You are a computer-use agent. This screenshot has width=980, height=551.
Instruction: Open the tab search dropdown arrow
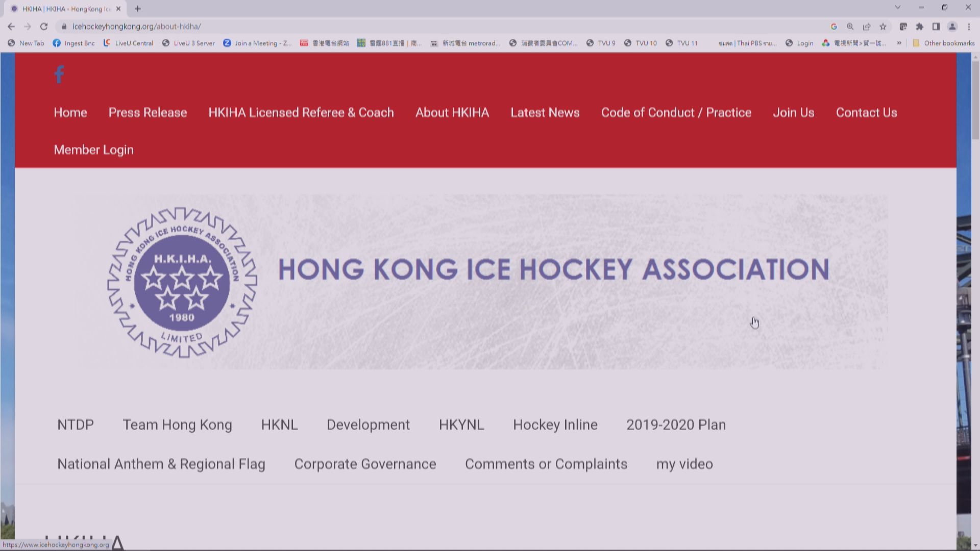click(x=898, y=8)
